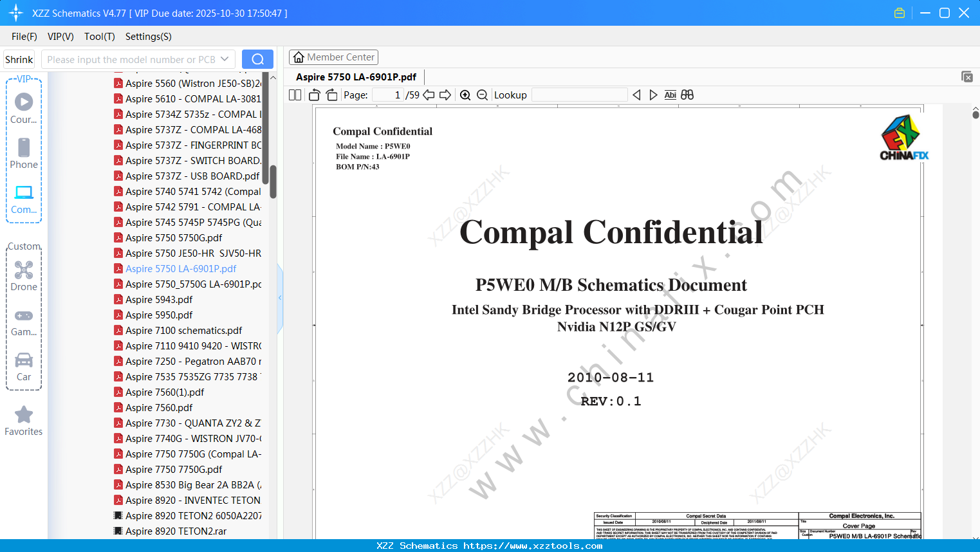Rotate page clockwise
The image size is (980, 552).
[x=331, y=95]
